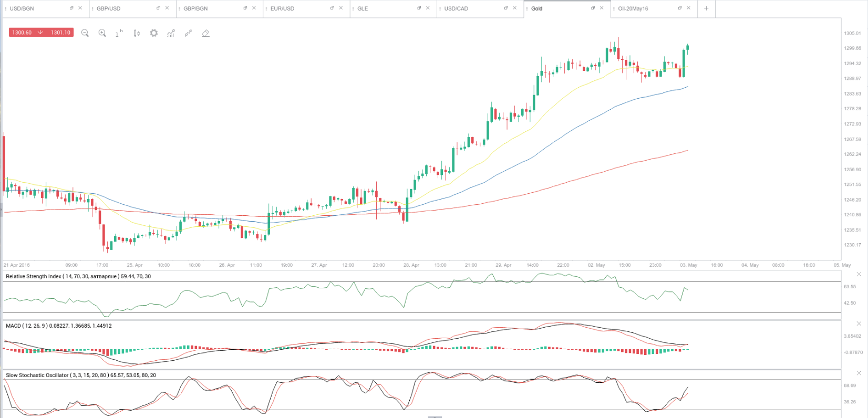
Task: Open the candlestick chart type selector
Action: [137, 33]
